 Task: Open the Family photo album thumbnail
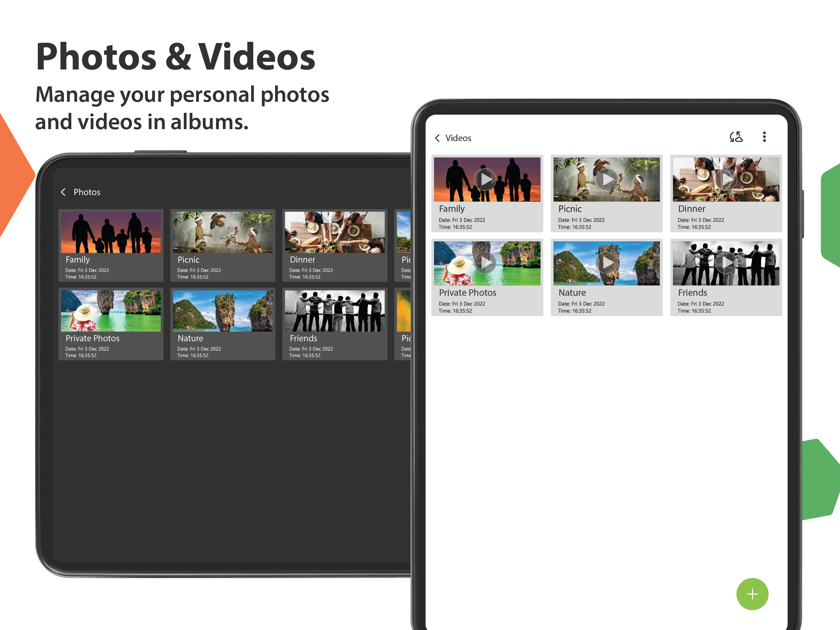pos(111,232)
